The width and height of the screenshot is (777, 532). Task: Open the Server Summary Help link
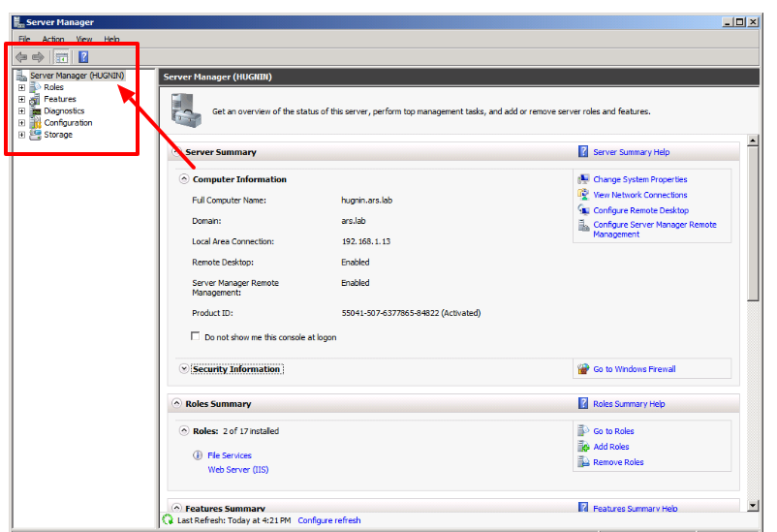pos(632,152)
